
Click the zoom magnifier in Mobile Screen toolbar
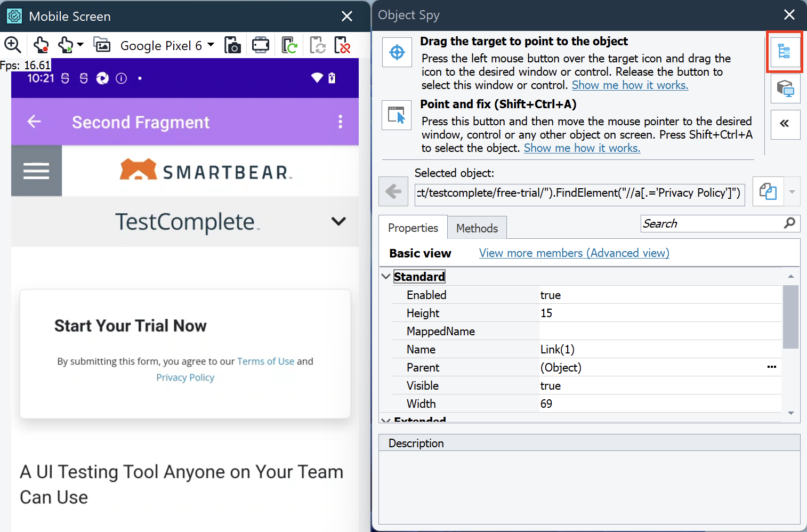(x=12, y=45)
